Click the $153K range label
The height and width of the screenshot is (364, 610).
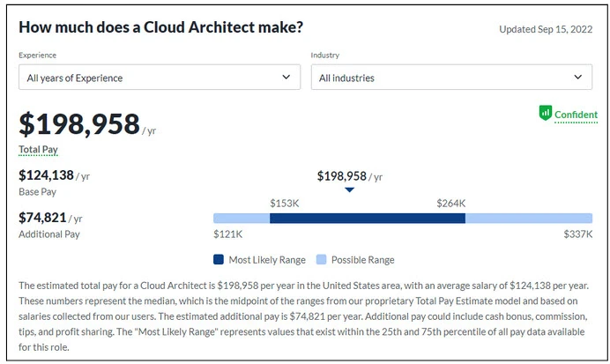283,203
